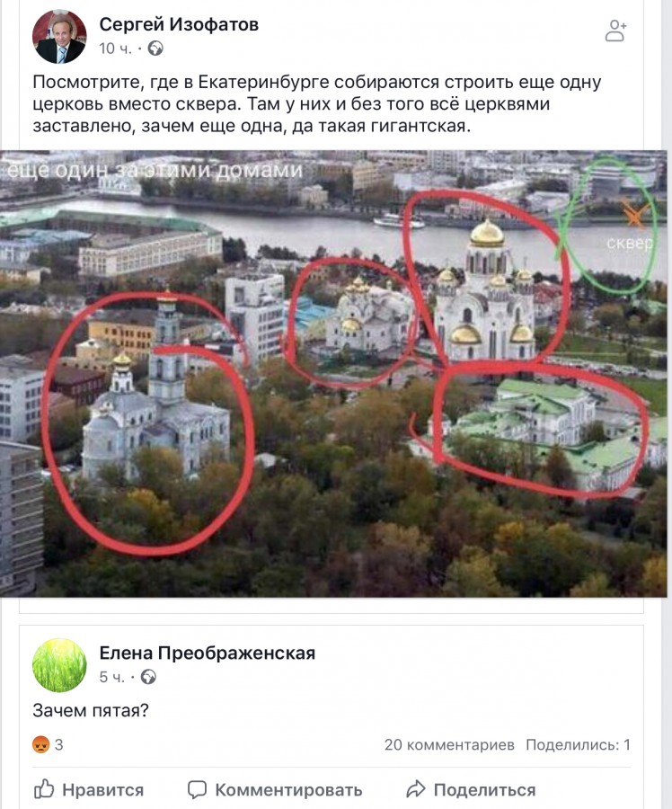The width and height of the screenshot is (672, 809).
Task: Open the aerial churches photo
Action: pos(333,374)
